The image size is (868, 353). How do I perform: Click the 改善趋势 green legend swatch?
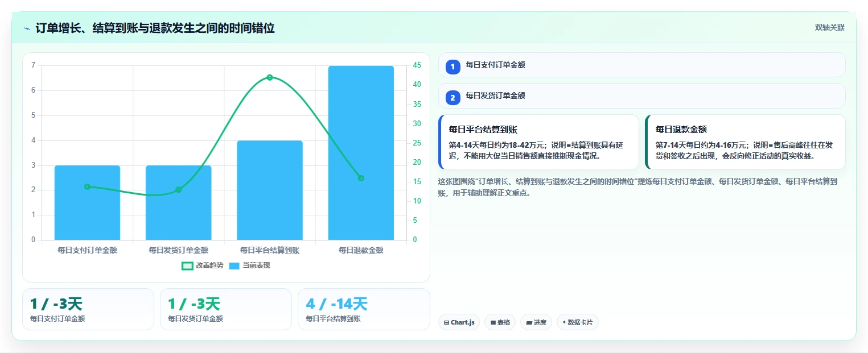click(x=187, y=265)
